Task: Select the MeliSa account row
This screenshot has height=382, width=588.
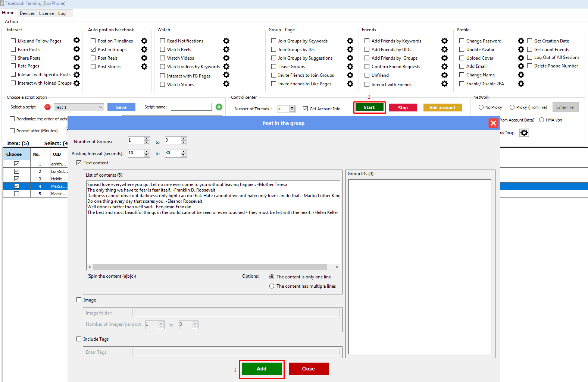Action: click(x=35, y=186)
